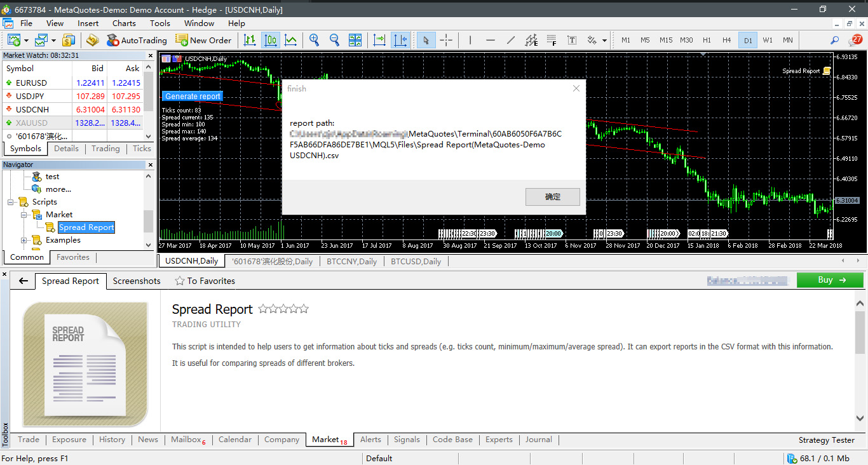The image size is (868, 465).
Task: Switch to Favorites tab in Navigator
Action: [73, 257]
